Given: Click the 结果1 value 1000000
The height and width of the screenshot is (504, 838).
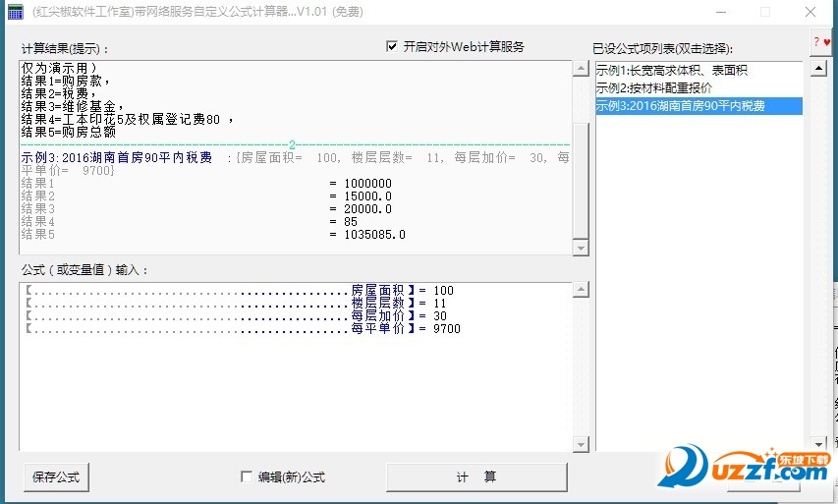Looking at the screenshot, I should tap(367, 184).
